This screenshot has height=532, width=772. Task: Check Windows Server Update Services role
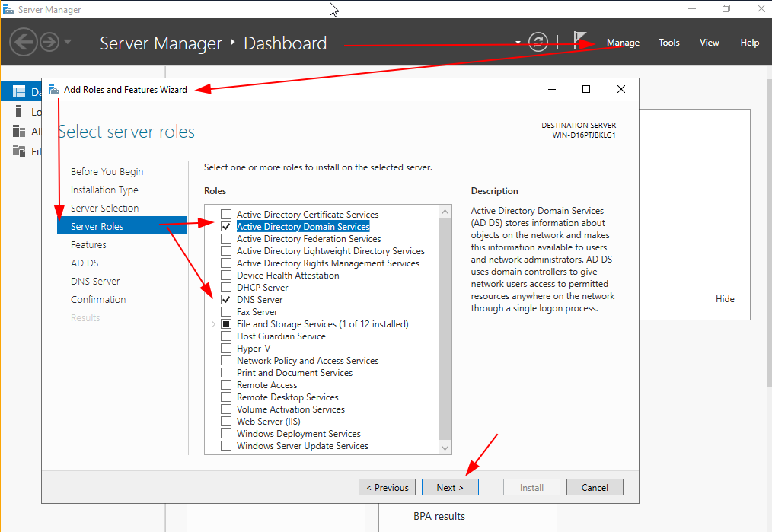coord(226,446)
